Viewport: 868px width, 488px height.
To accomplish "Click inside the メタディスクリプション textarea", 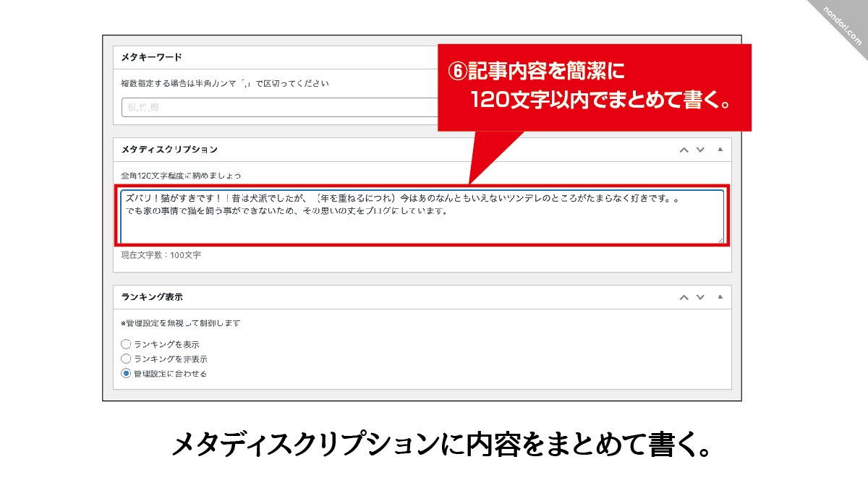I will pyautogui.click(x=422, y=216).
